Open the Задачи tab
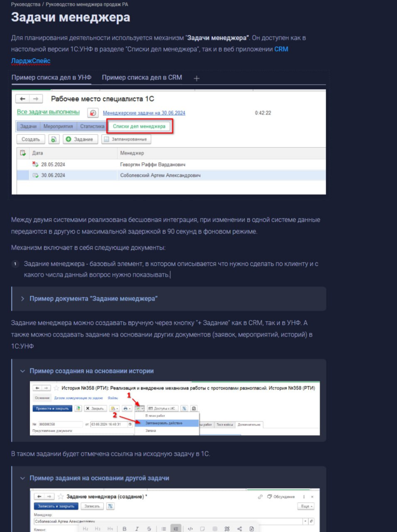Viewport: 397px width, 532px height. 28,126
